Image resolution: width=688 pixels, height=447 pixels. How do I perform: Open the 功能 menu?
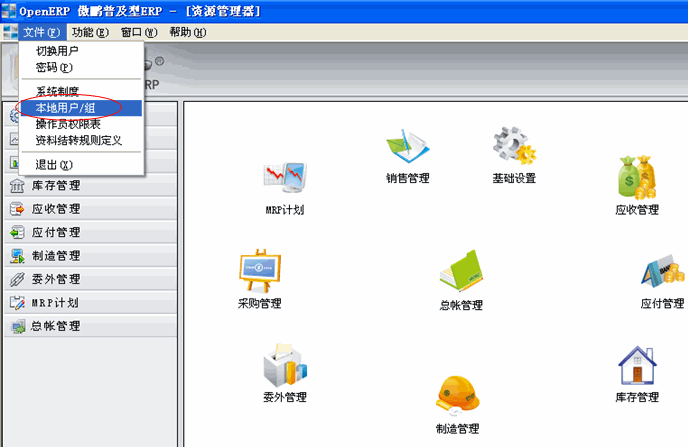point(90,32)
